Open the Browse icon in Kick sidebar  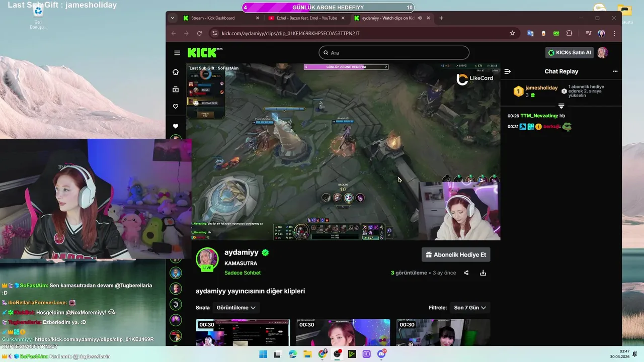[x=176, y=89]
